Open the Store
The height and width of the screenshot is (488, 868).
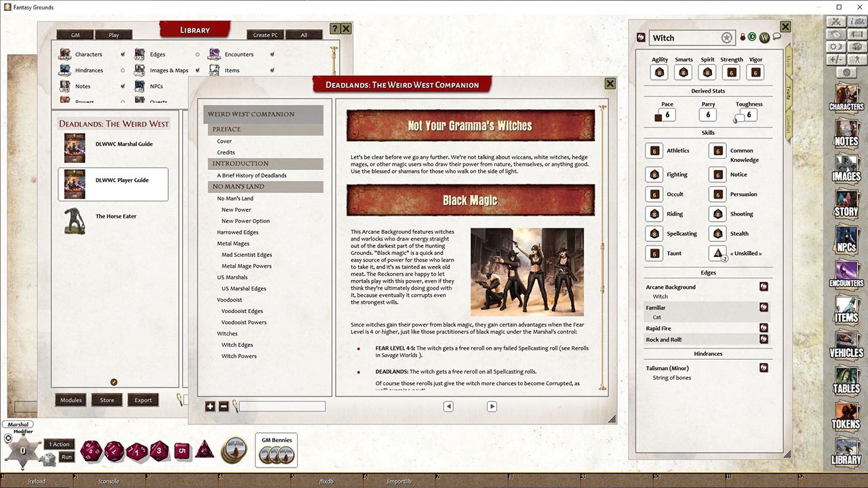coord(106,400)
